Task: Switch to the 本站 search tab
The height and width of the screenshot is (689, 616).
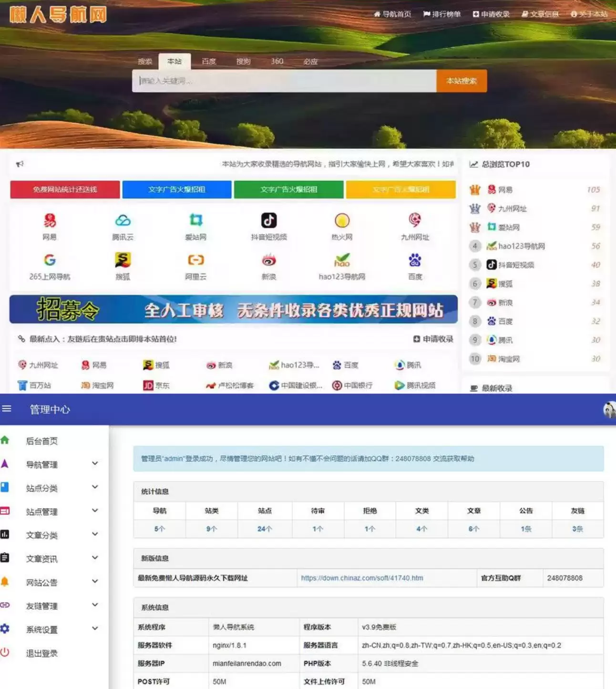Action: coord(175,62)
